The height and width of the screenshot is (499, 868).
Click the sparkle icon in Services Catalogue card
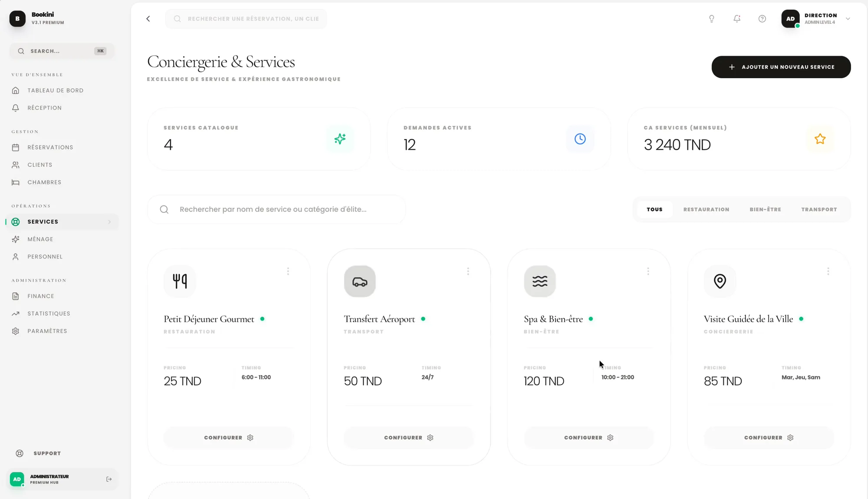[340, 139]
